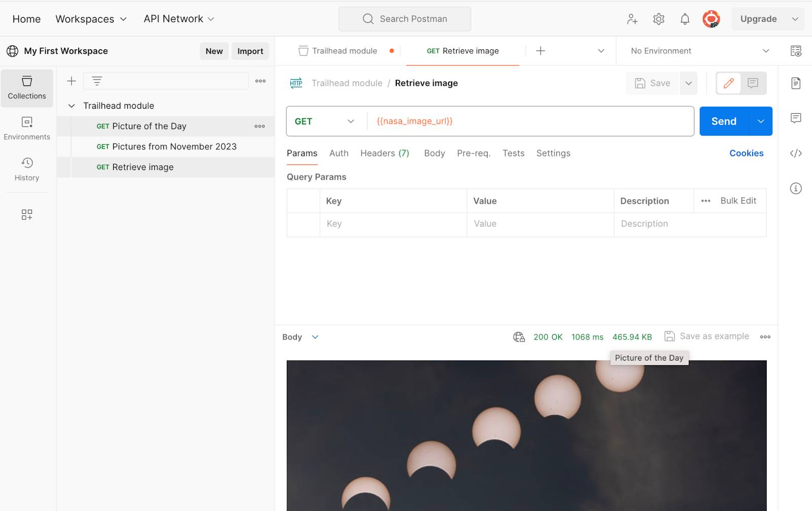Open the environment quick look icon
Screen dimensions: 812x511
click(796, 51)
